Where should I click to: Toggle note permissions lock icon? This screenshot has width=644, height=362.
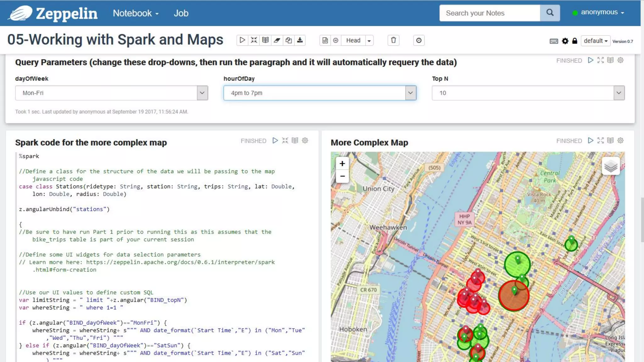[x=575, y=41]
